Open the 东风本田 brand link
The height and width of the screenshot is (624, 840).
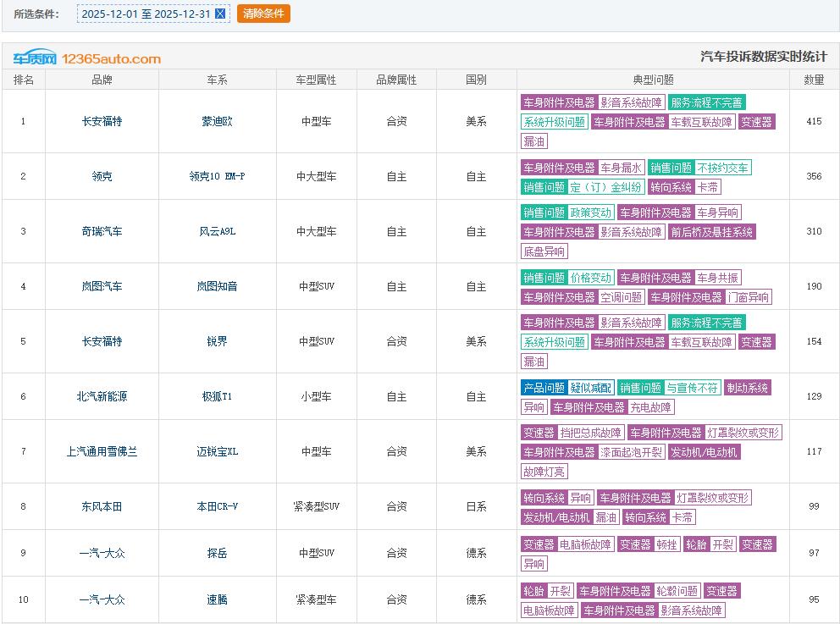coord(102,506)
